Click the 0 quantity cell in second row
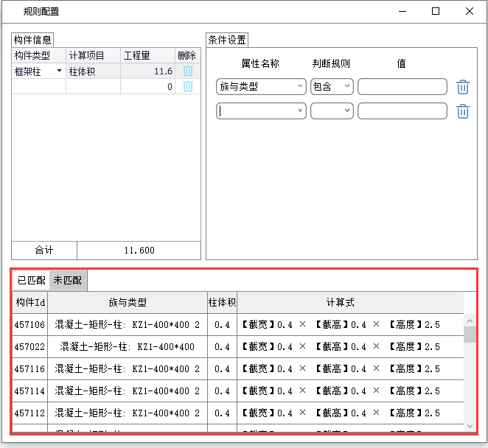The width and height of the screenshot is (488, 448). [x=148, y=86]
